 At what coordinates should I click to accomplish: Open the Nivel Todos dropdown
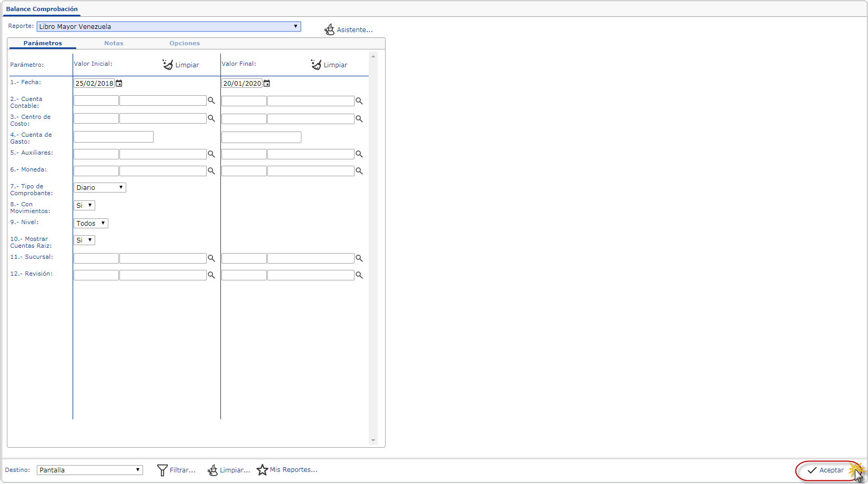pos(91,223)
